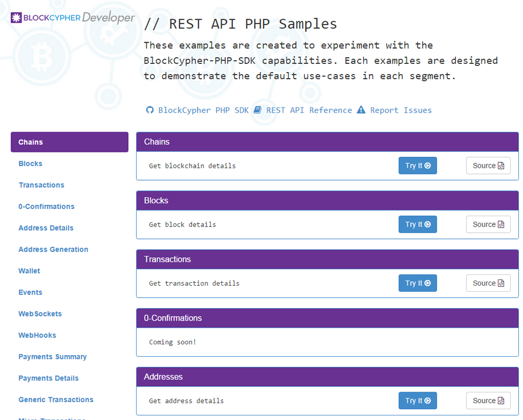Go to Blocks in the sidebar

[30, 164]
